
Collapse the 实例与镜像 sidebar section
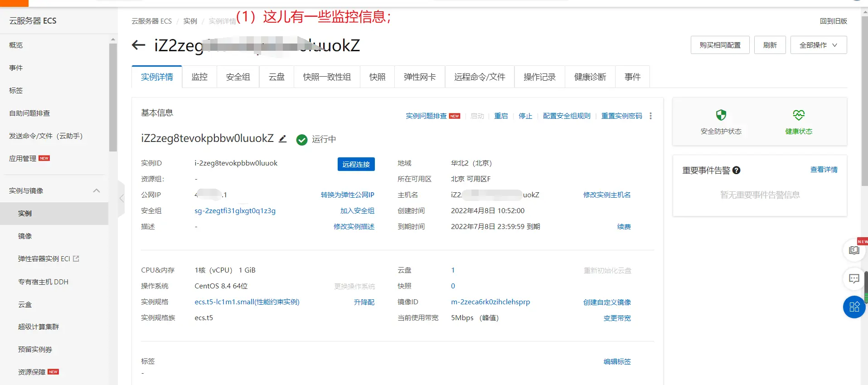tap(97, 191)
